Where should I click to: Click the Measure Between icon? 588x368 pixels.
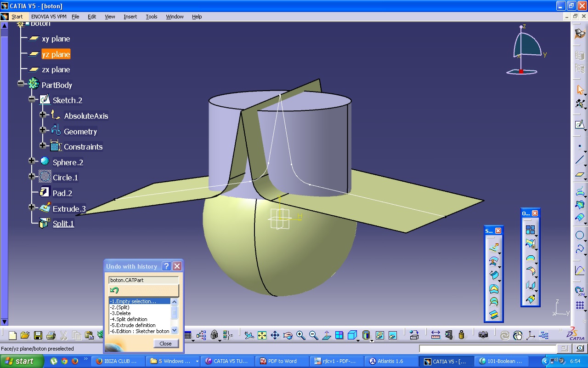[435, 335]
